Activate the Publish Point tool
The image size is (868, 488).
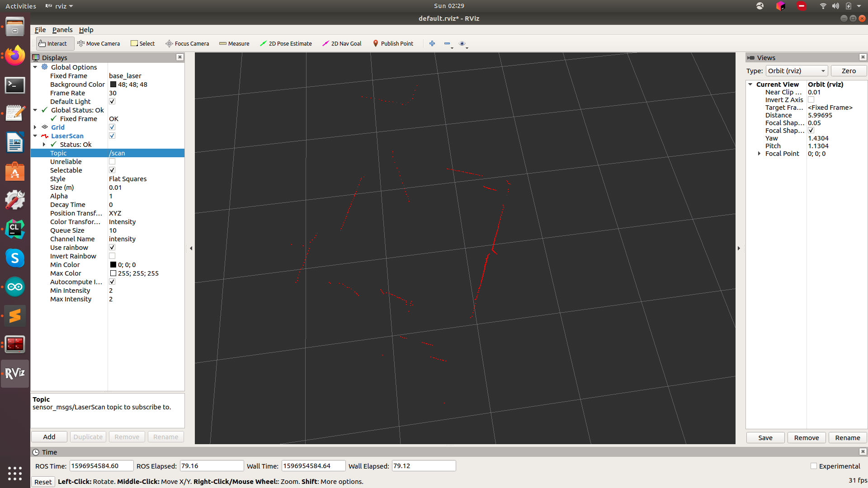coord(392,43)
